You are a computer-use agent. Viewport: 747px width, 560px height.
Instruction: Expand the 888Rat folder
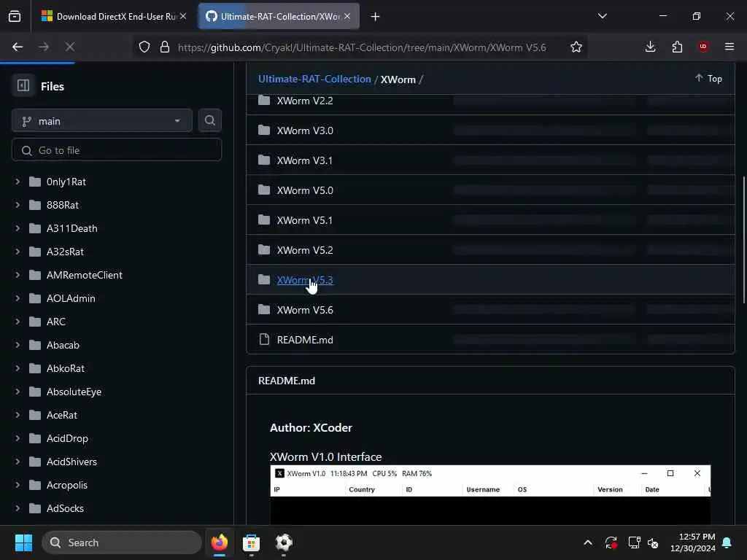coord(18,205)
